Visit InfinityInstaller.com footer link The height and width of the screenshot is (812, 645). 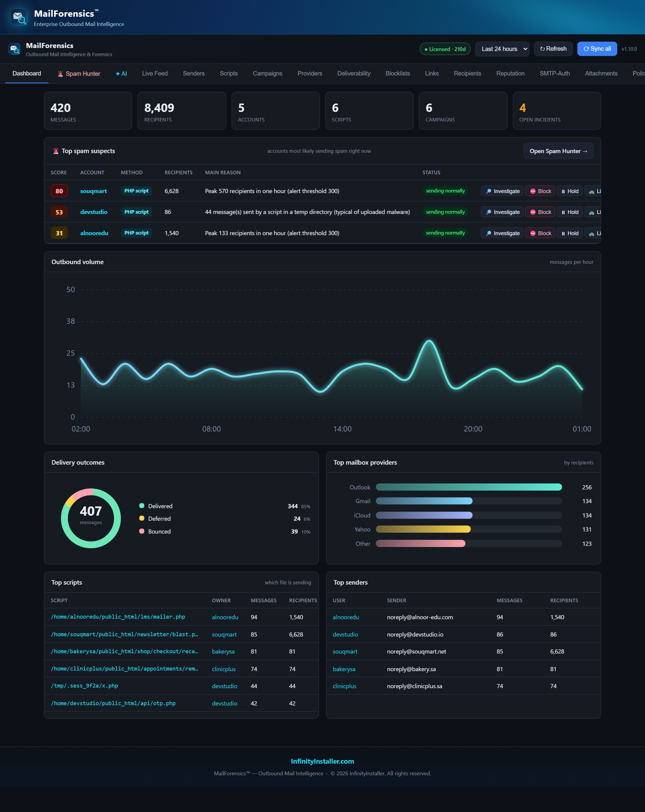pos(322,762)
